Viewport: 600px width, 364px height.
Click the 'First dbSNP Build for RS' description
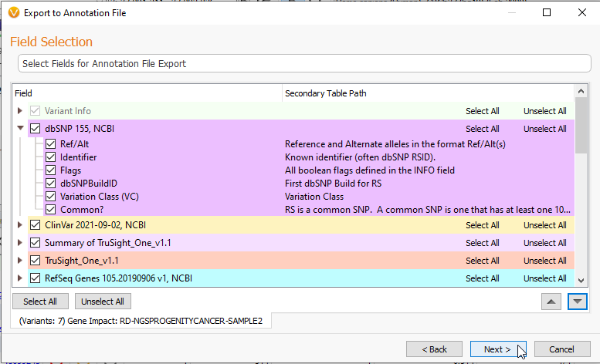(333, 184)
